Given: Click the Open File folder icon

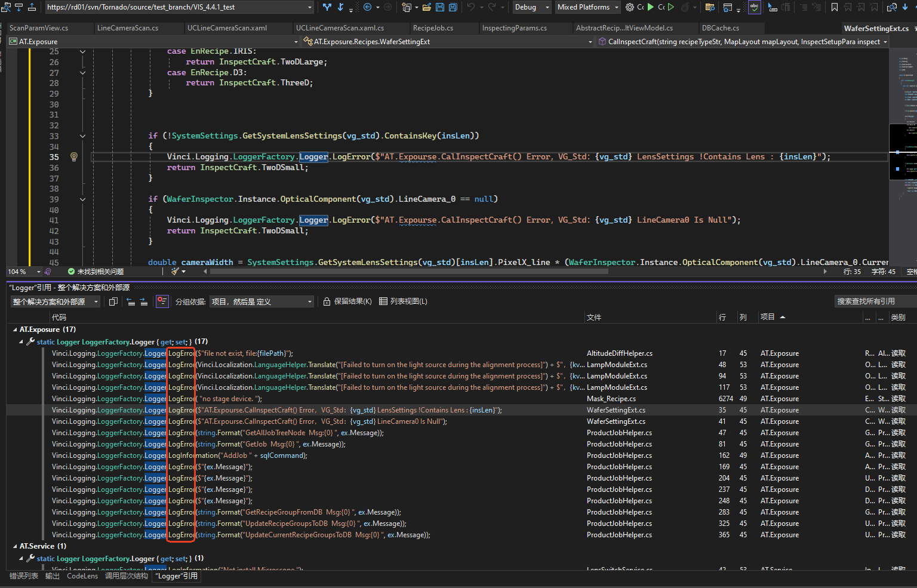Looking at the screenshot, I should 427,7.
